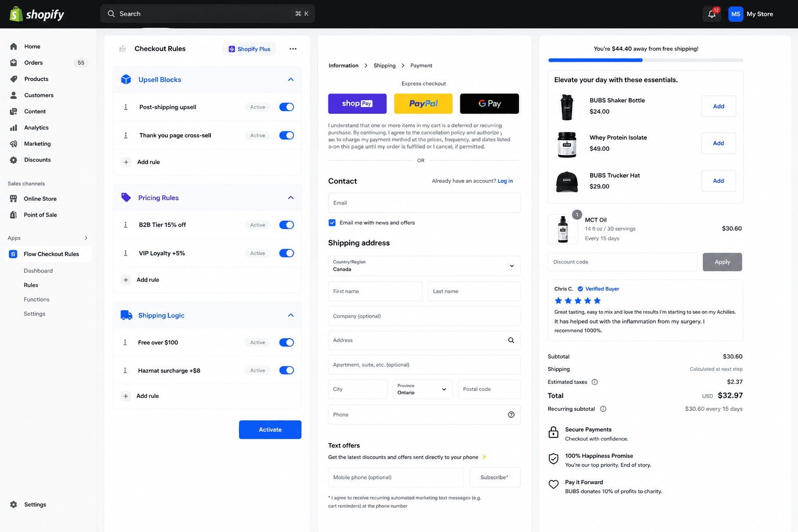This screenshot has width=798, height=532.
Task: Click the plus icon under Upsell Blocks
Action: (126, 162)
